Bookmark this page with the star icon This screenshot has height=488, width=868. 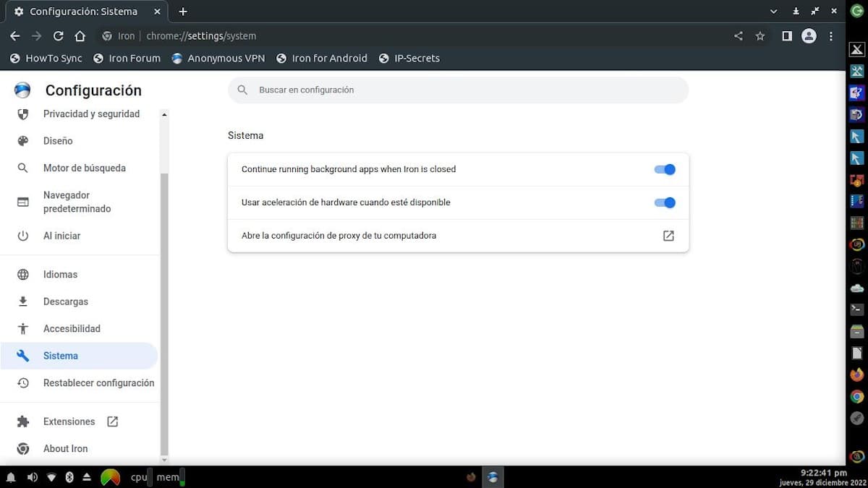760,35
